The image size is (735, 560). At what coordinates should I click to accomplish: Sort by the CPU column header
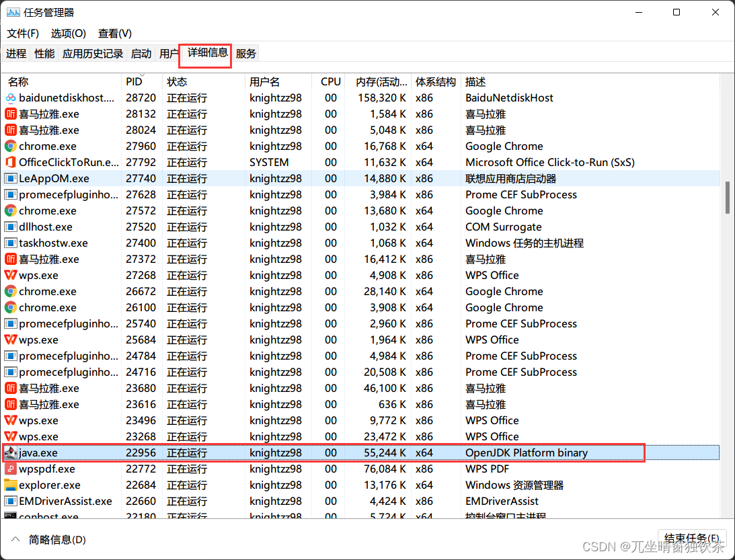tap(328, 81)
